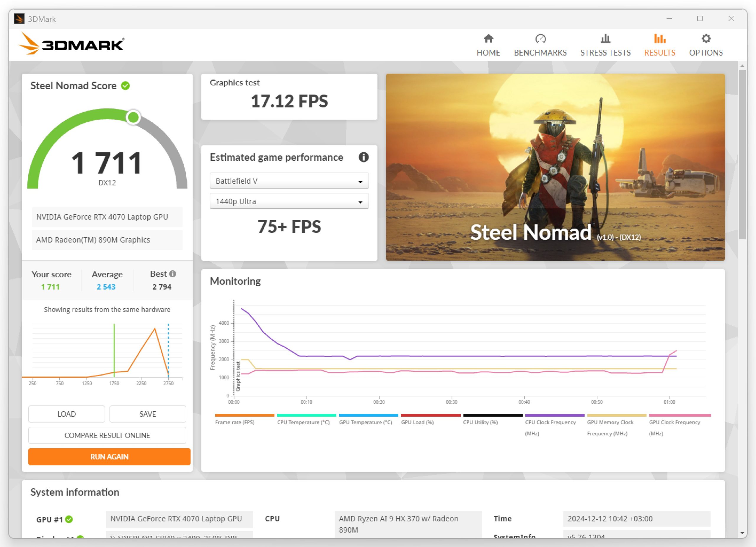Viewport: 756px width, 547px height.
Task: Click the Results bar chart icon
Action: coord(660,39)
